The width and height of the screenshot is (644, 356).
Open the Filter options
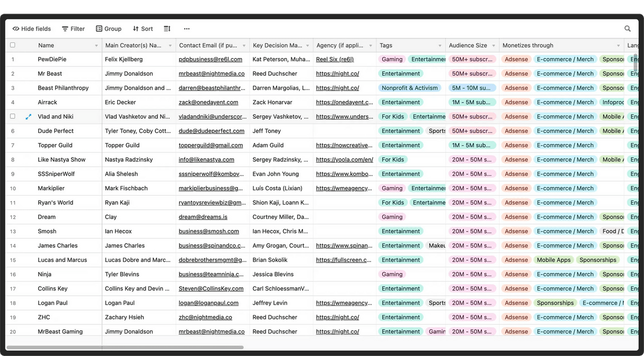click(73, 29)
